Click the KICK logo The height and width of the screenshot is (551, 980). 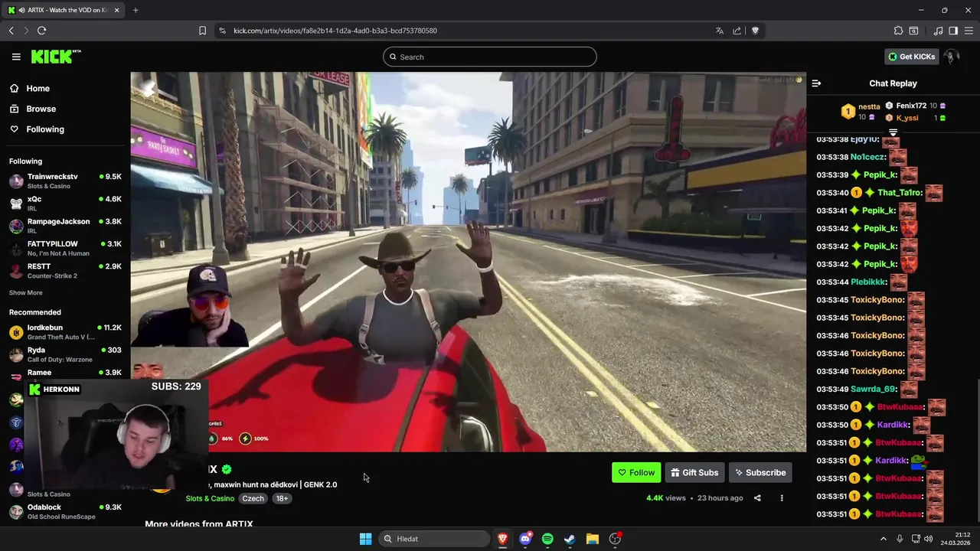[x=55, y=57]
